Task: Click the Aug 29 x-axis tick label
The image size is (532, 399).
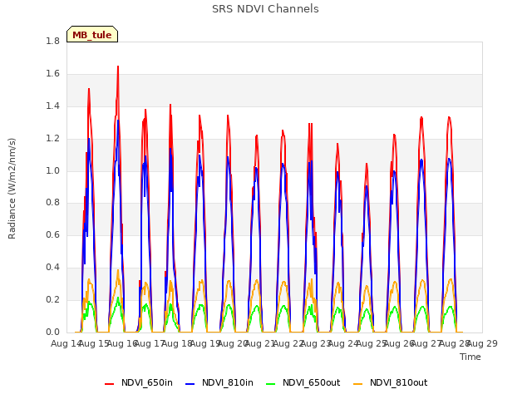Action: tap(482, 343)
